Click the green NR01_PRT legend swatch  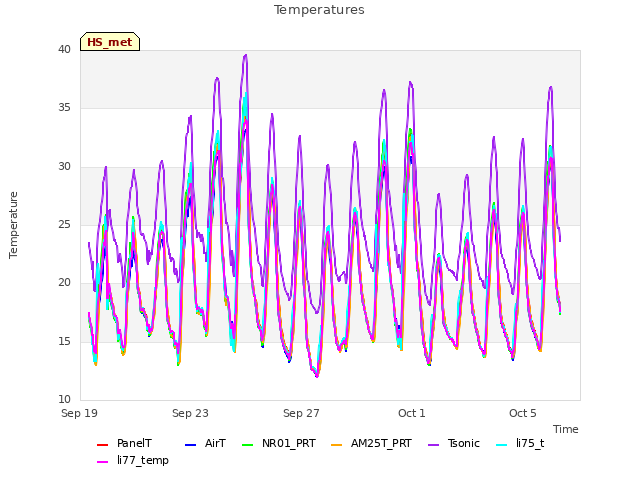point(248,444)
